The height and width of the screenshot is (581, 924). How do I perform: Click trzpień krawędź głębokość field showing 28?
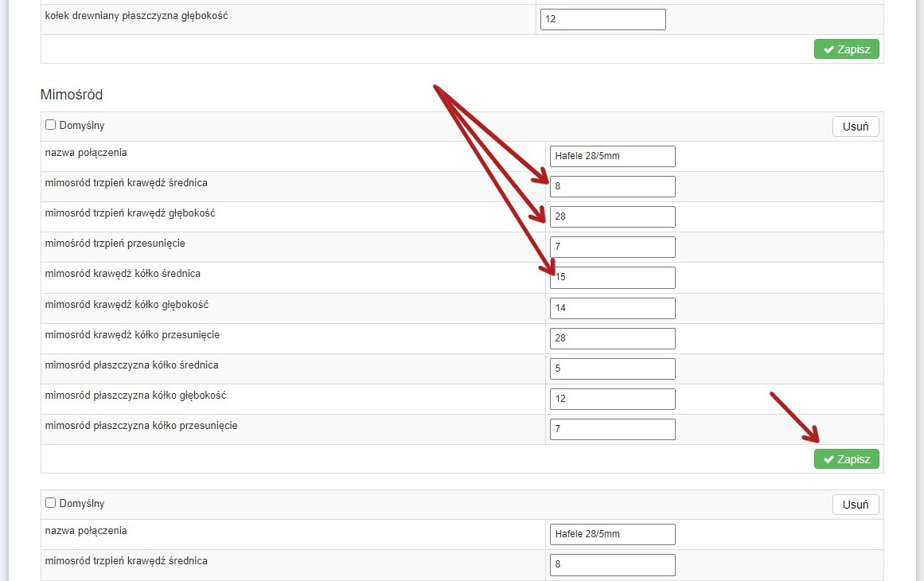(x=612, y=216)
